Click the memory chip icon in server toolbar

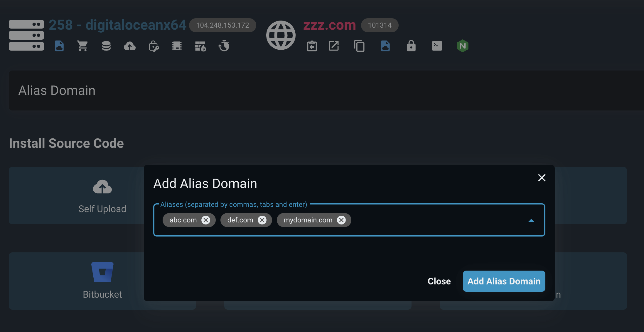click(176, 46)
